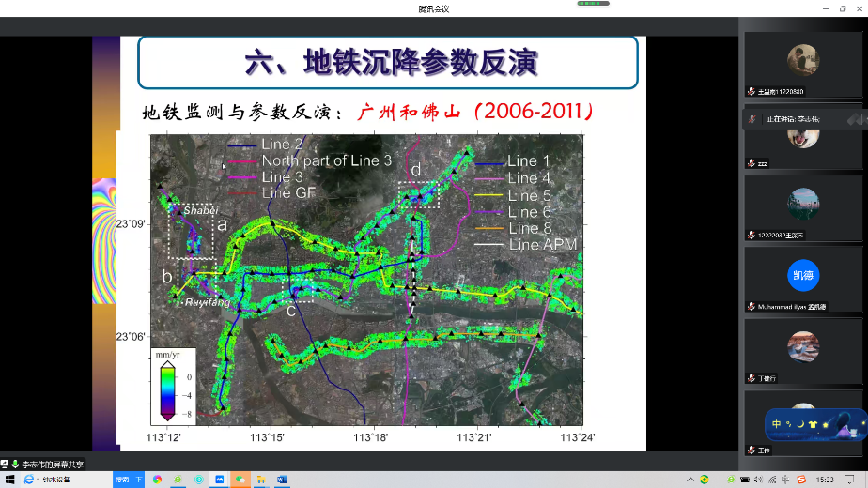Open the clock showing 15:33
The image size is (868, 488).
(x=825, y=479)
